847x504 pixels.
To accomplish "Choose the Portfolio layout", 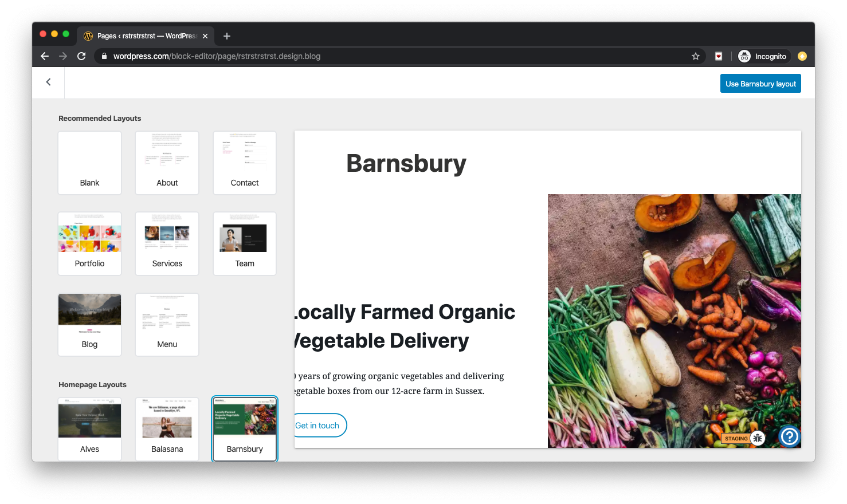I will click(89, 243).
